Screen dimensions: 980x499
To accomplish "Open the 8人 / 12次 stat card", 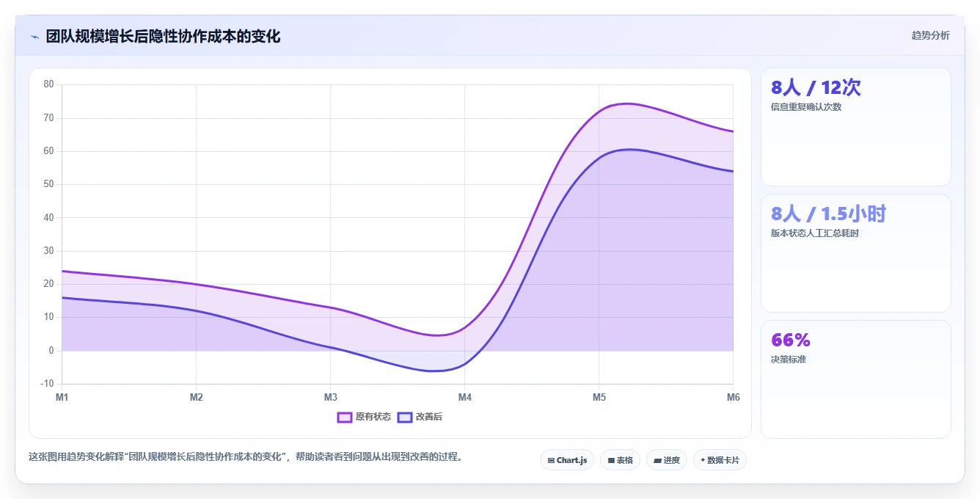I will (855, 127).
